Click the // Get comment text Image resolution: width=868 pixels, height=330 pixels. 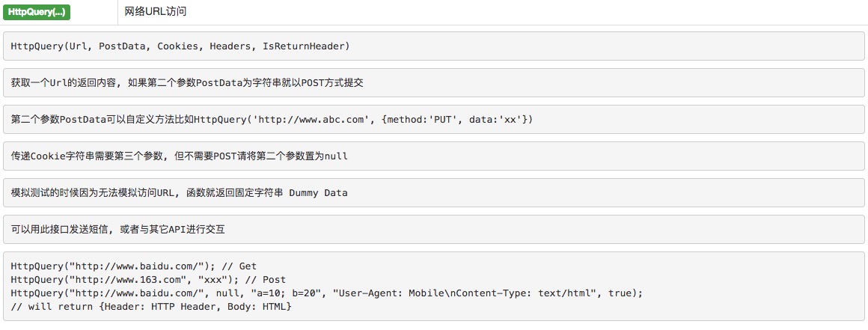pos(239,266)
